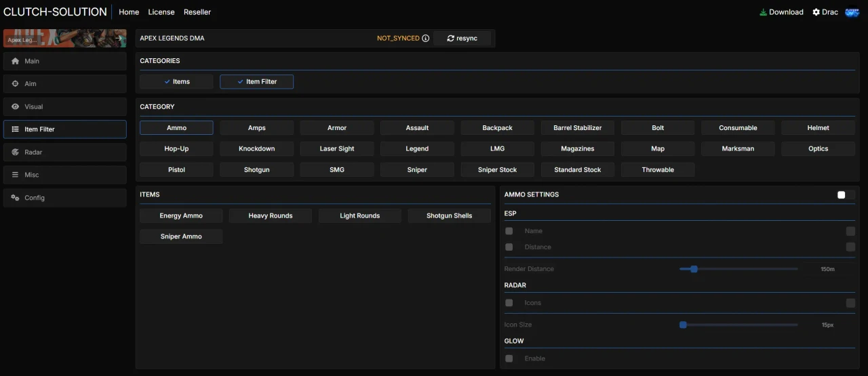Open the Sniper Stock category

tap(498, 170)
